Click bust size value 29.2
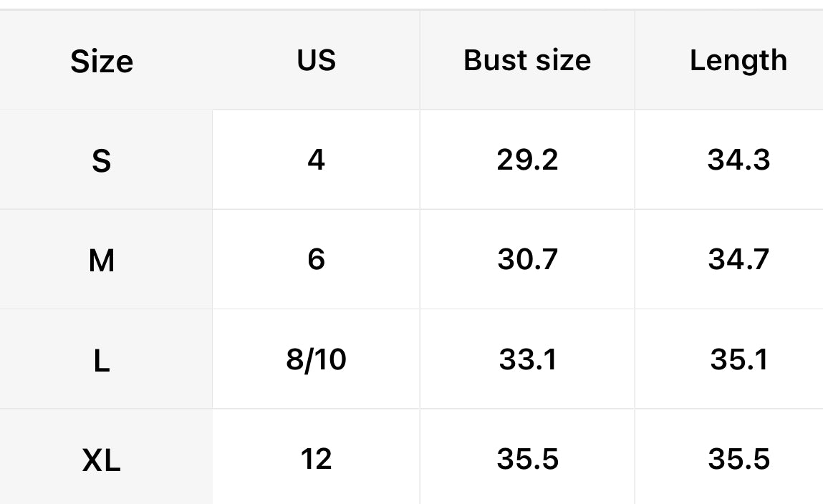Screen dimensions: 823x504 pos(527,160)
